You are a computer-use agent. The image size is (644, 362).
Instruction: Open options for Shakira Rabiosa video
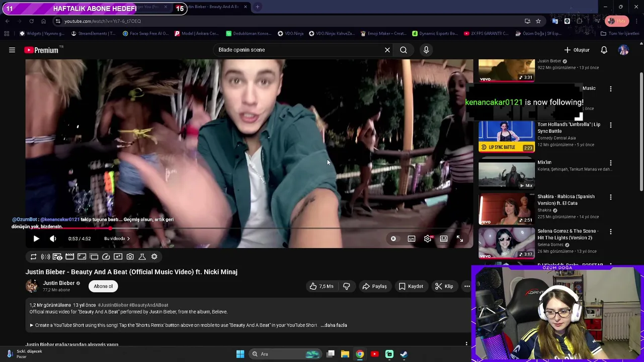(x=611, y=197)
